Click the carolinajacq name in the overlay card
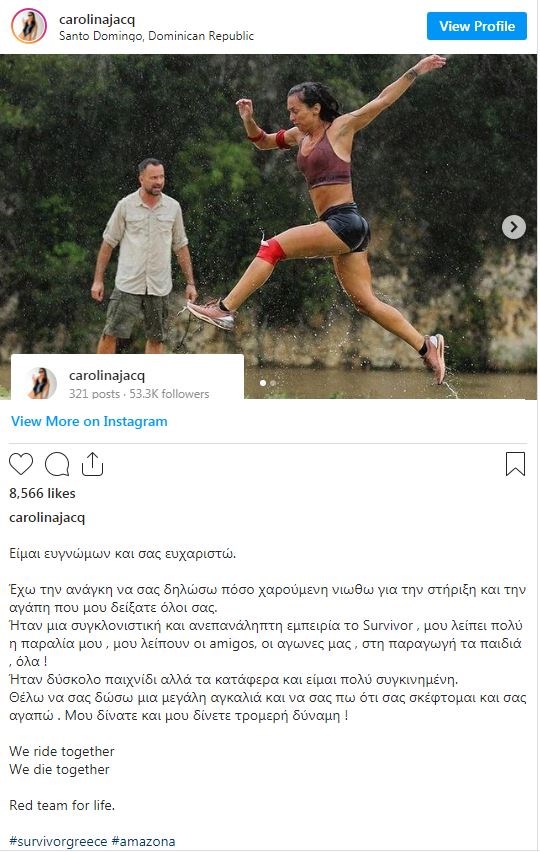Viewport: 540px width, 852px height. pyautogui.click(x=107, y=375)
